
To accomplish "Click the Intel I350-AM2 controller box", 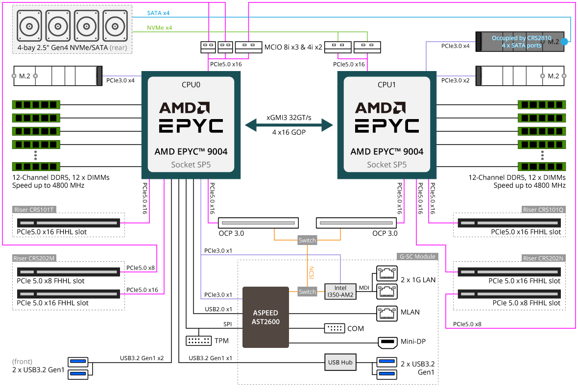I will tap(340, 291).
